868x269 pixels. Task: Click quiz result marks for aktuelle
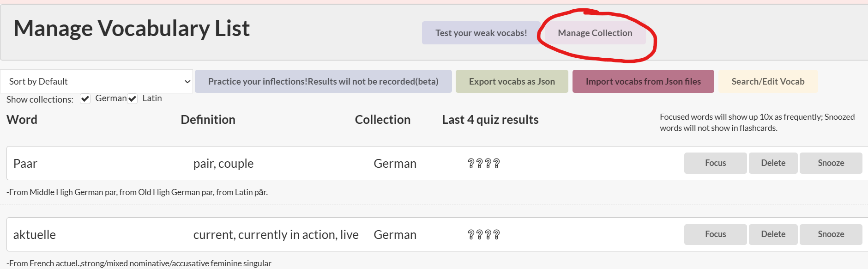coord(483,234)
